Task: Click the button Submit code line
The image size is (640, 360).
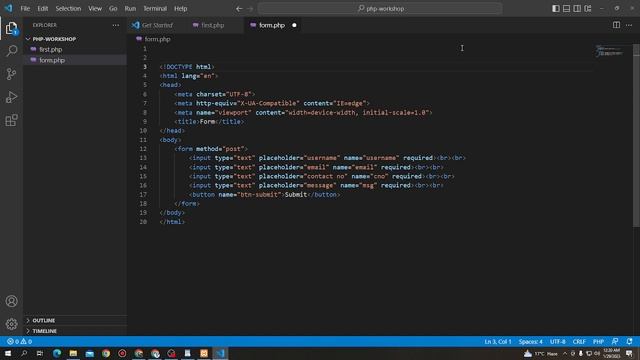Action: [264, 195]
